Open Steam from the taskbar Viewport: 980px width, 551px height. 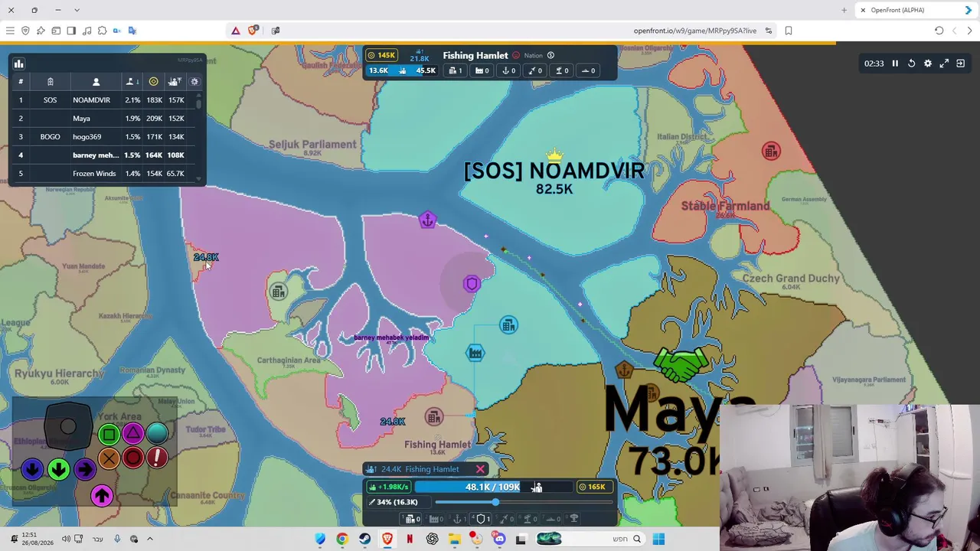tap(364, 539)
